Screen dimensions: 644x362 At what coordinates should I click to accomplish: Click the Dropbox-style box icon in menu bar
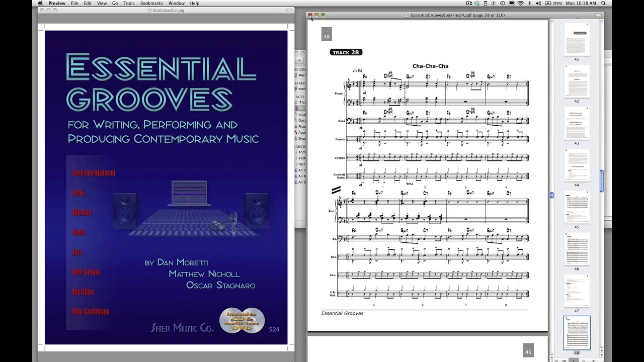tap(477, 3)
